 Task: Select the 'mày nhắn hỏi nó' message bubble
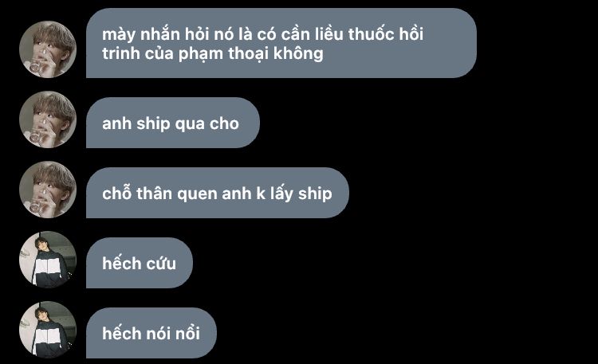281,43
